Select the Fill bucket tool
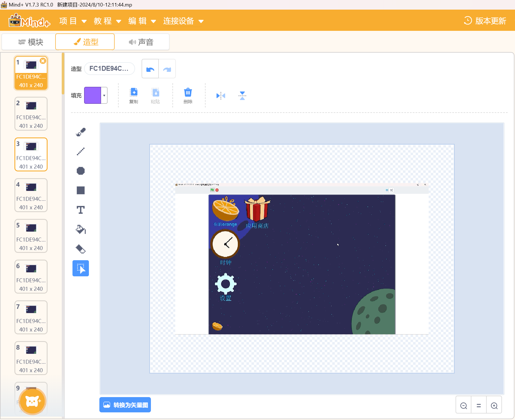This screenshot has height=420, width=515. click(x=81, y=229)
